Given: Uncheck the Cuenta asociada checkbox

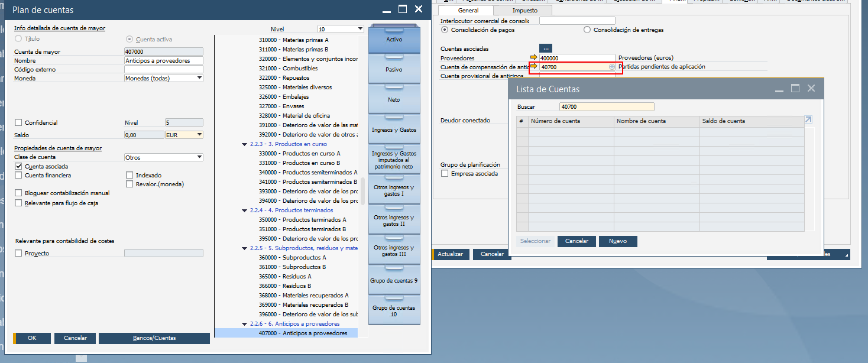Looking at the screenshot, I should [19, 167].
